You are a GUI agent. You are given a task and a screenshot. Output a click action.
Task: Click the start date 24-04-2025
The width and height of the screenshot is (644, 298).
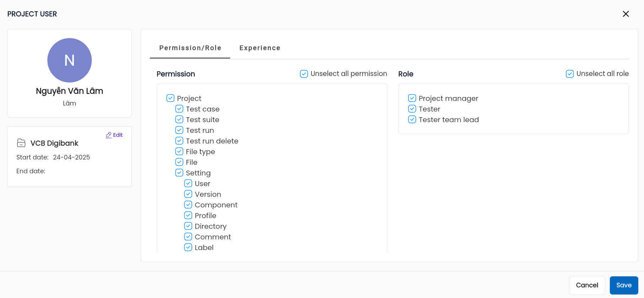pos(71,157)
